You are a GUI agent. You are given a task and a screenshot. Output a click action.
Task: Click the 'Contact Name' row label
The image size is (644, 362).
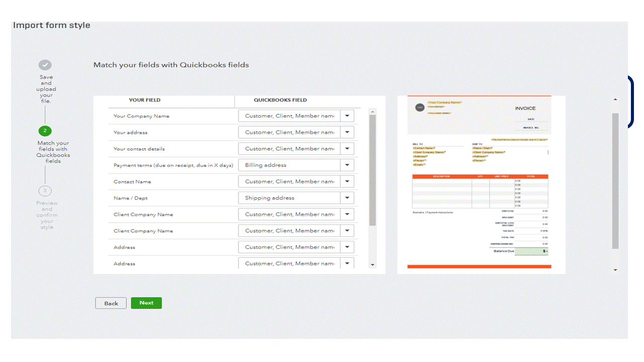click(x=132, y=182)
